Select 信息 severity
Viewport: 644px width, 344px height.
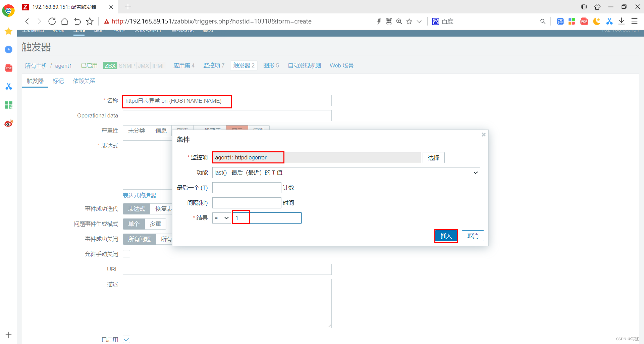161,131
